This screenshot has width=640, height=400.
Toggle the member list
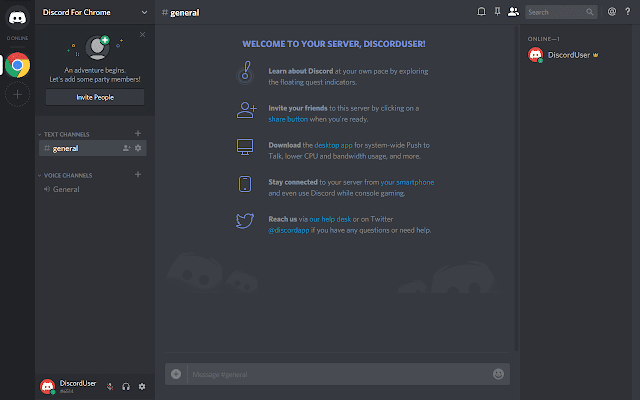coord(513,12)
